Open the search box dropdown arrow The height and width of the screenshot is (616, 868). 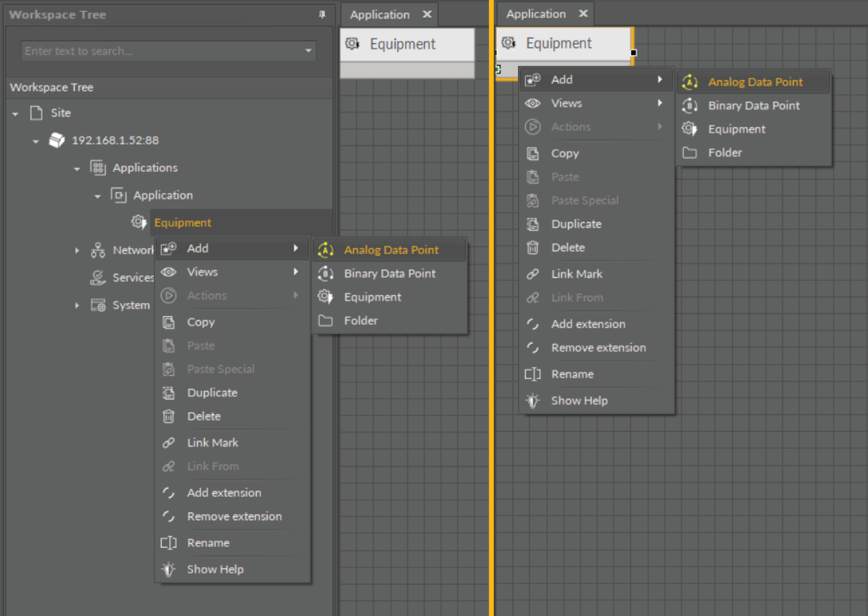point(308,51)
